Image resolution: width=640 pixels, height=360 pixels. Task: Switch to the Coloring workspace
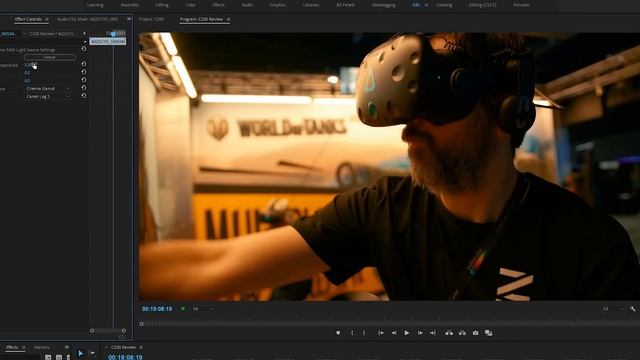tap(444, 5)
